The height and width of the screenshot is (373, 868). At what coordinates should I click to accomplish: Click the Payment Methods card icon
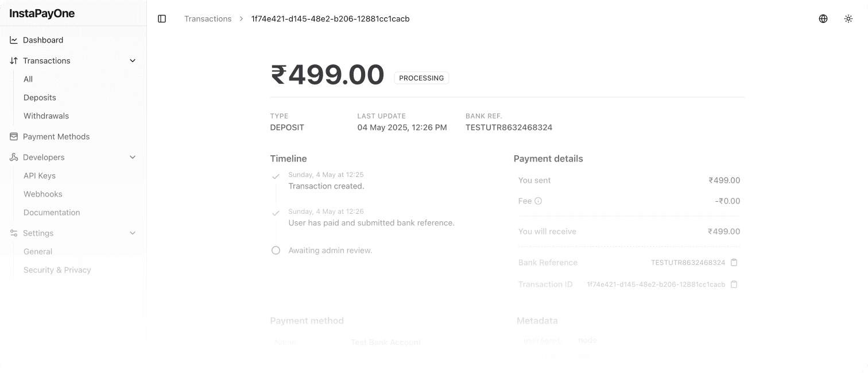click(x=14, y=137)
